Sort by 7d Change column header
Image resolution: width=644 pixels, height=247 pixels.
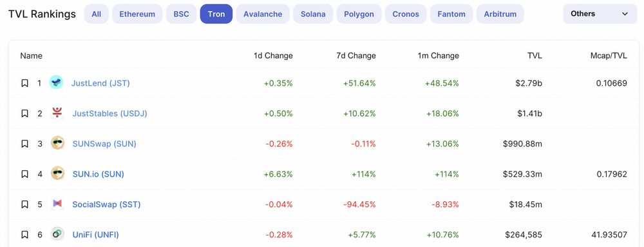point(355,55)
